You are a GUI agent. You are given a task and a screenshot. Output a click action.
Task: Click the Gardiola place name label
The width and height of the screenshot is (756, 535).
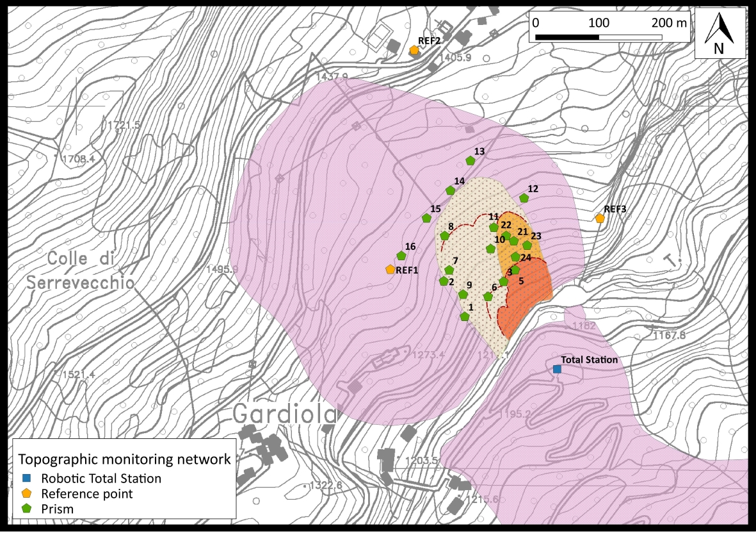click(x=284, y=415)
